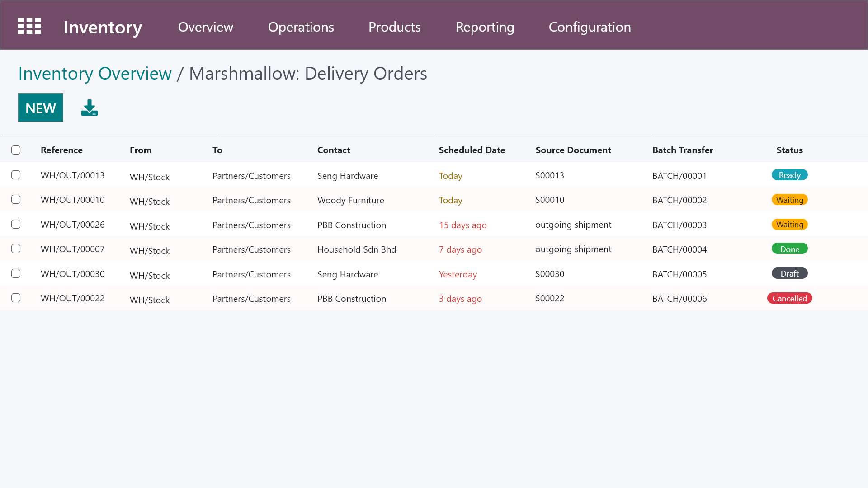Open the apps grid menu icon
The width and height of the screenshot is (868, 488).
29,26
